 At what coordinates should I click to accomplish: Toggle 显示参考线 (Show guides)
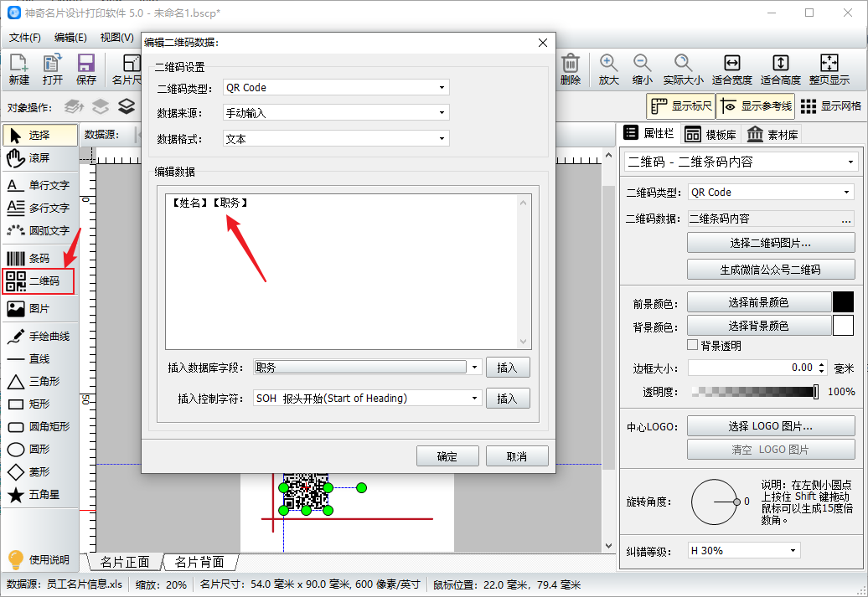click(x=756, y=106)
